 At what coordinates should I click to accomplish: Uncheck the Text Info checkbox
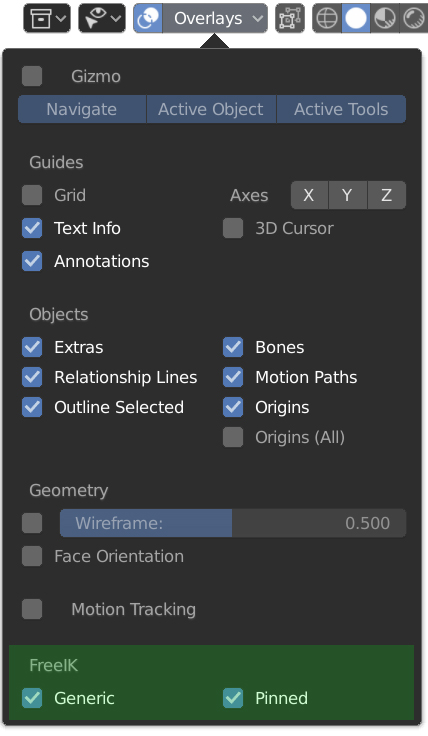pos(32,228)
